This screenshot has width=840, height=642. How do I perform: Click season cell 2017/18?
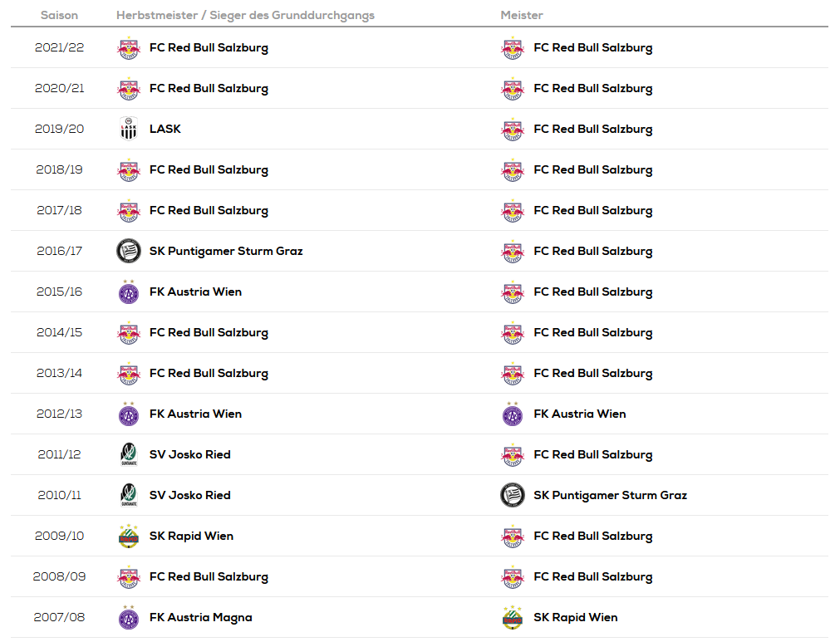click(x=60, y=210)
